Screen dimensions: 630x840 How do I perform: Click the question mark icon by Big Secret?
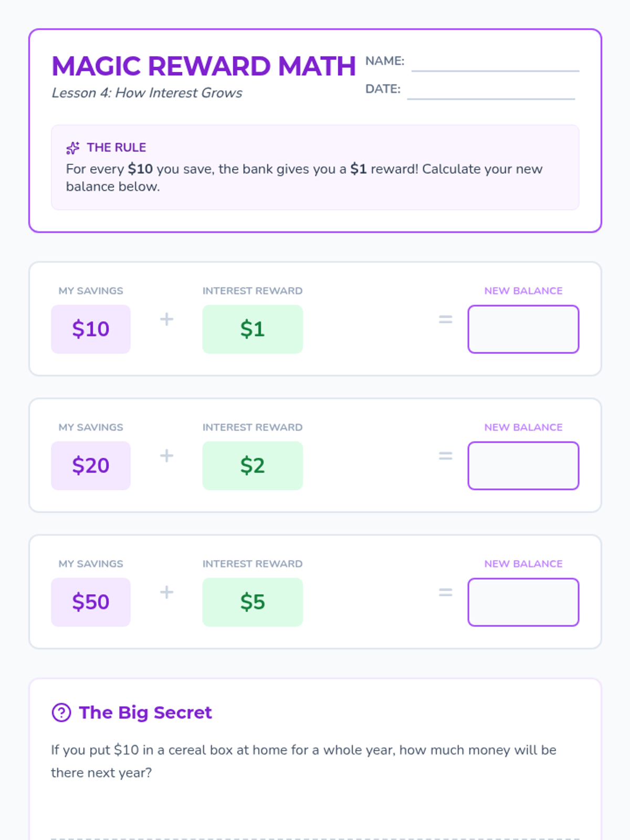[x=61, y=712]
